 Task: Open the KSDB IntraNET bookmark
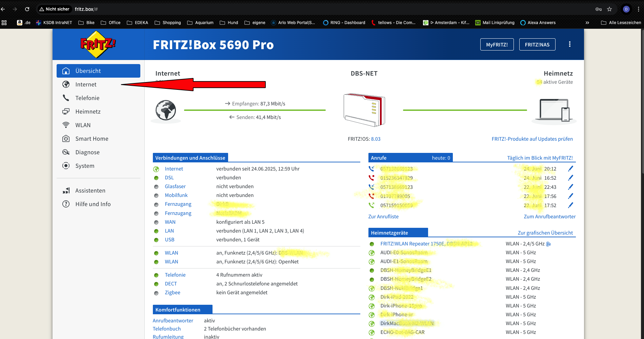54,23
